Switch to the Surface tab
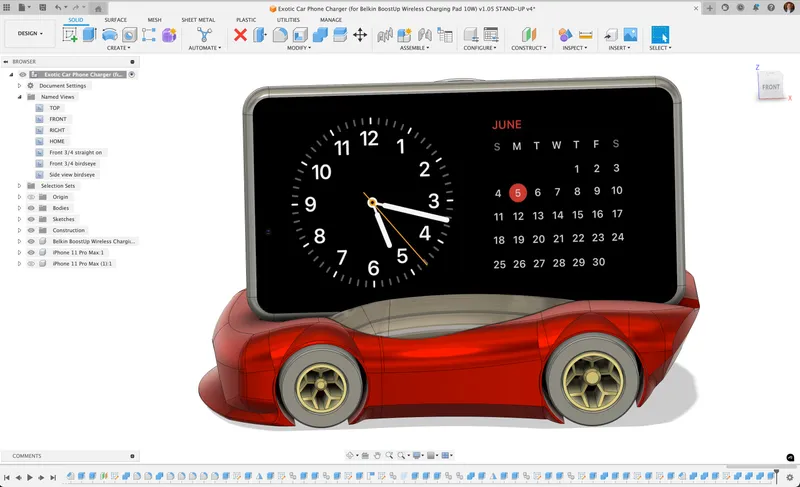 click(x=116, y=19)
